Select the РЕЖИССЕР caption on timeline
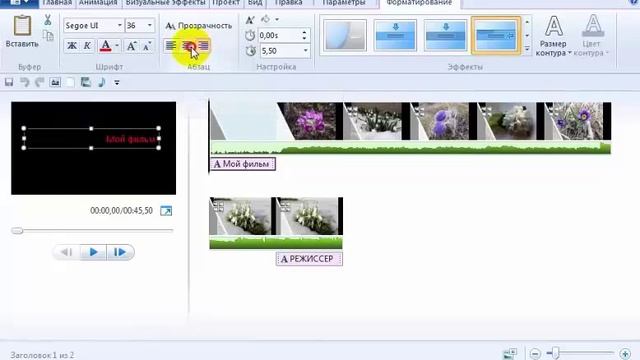The width and height of the screenshot is (640, 360). point(309,259)
